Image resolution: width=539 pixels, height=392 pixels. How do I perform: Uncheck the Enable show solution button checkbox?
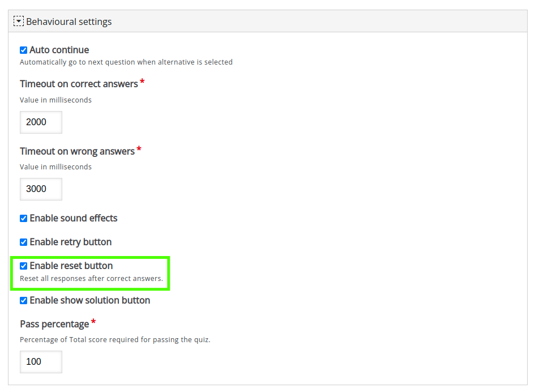pyautogui.click(x=23, y=301)
